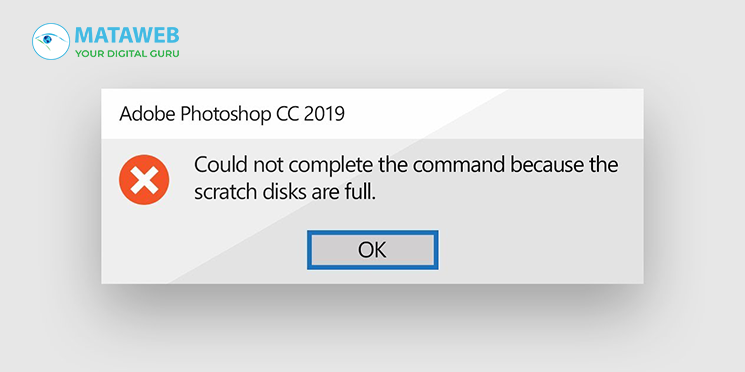Select the YOUR DIGITAL GURU tagline

point(127,54)
